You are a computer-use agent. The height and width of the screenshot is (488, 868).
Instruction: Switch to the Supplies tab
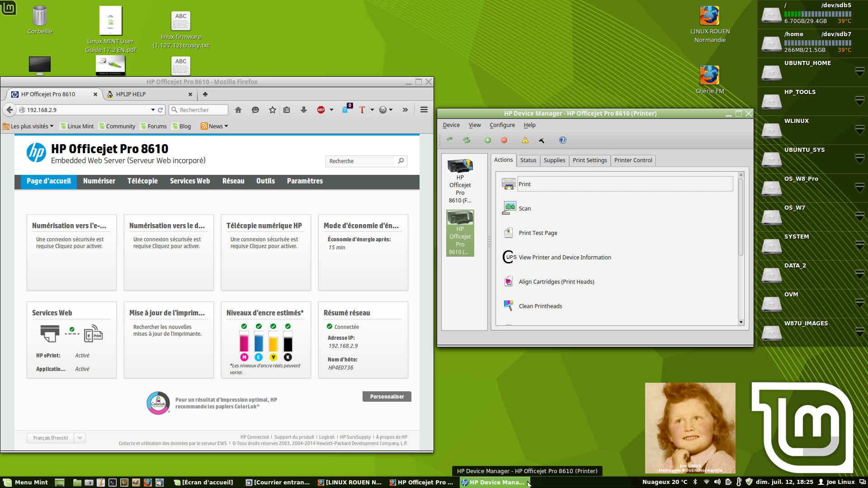pyautogui.click(x=554, y=160)
